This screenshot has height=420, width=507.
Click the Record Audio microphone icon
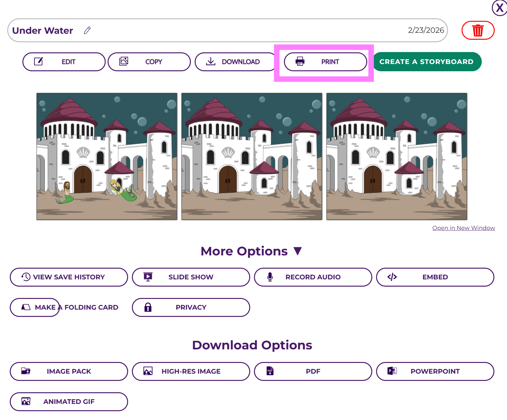[x=270, y=277]
